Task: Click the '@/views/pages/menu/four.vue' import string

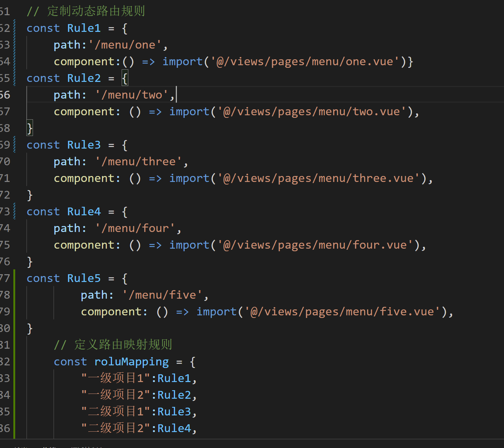Action: (315, 245)
